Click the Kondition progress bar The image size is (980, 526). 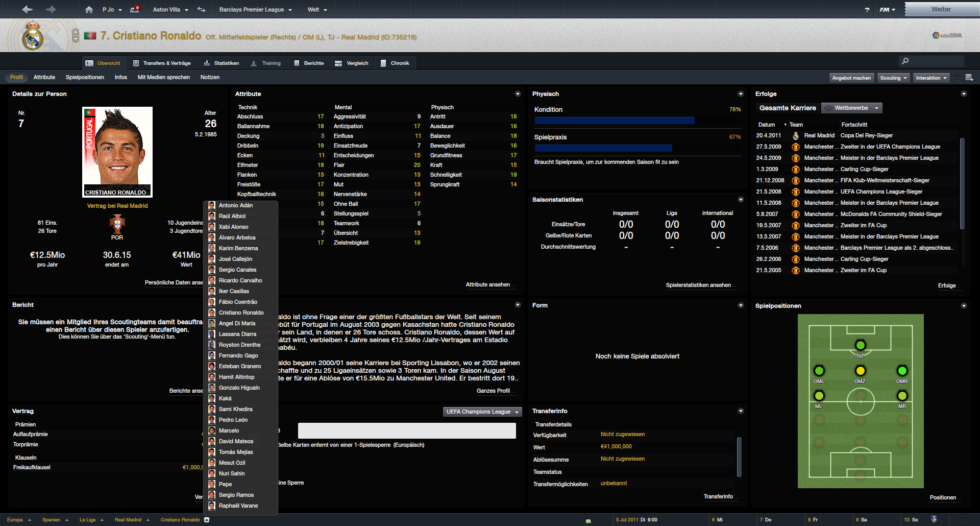pos(615,121)
